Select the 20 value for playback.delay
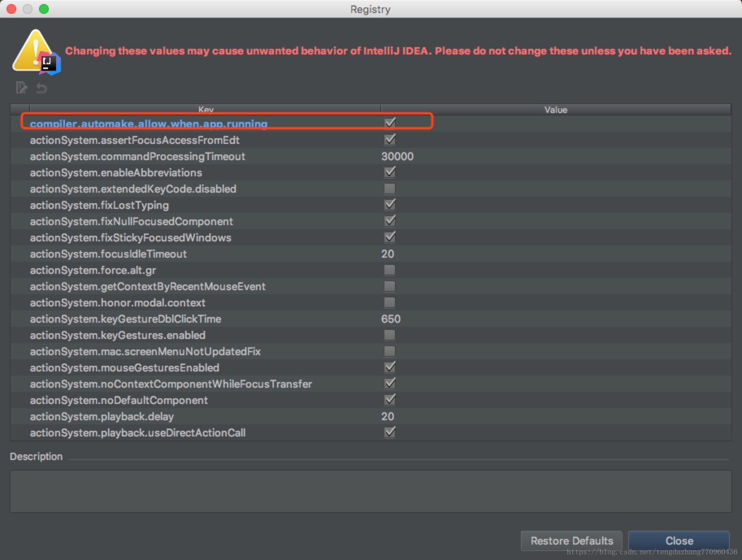Image resolution: width=742 pixels, height=560 pixels. pos(388,417)
